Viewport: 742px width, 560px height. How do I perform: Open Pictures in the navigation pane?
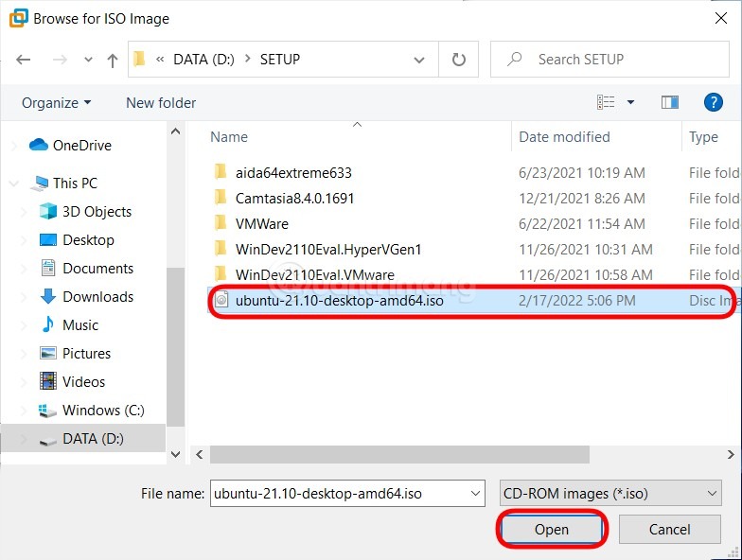[x=86, y=354]
